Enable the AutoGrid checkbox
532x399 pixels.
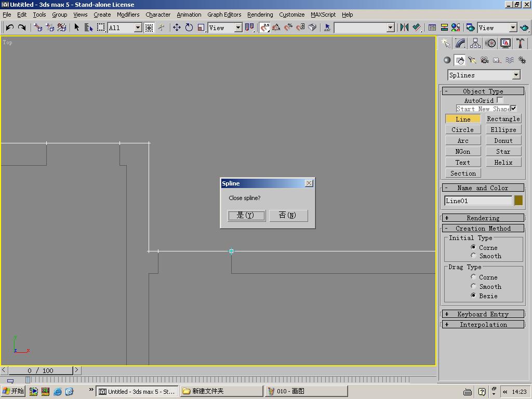(x=500, y=100)
